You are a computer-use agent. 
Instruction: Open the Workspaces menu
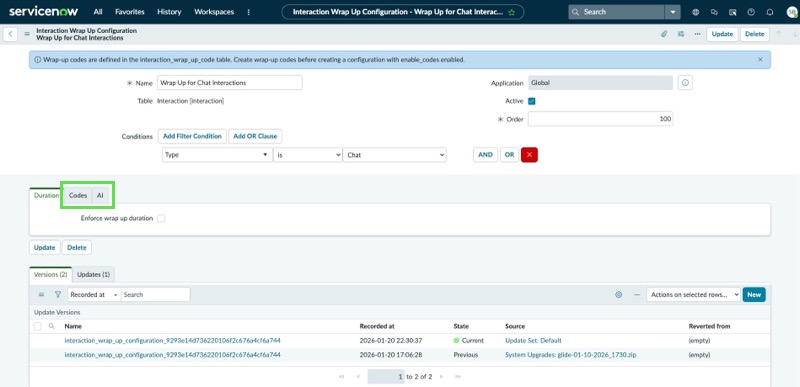click(x=214, y=12)
